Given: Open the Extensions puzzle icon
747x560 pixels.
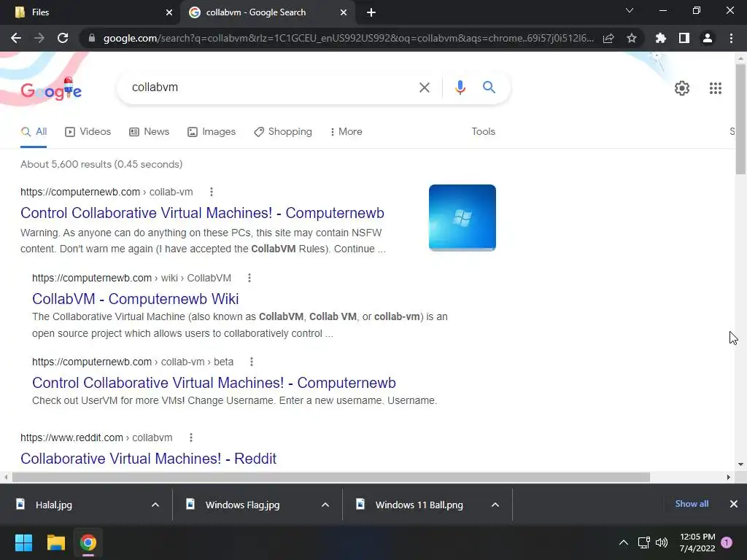Looking at the screenshot, I should (x=661, y=38).
